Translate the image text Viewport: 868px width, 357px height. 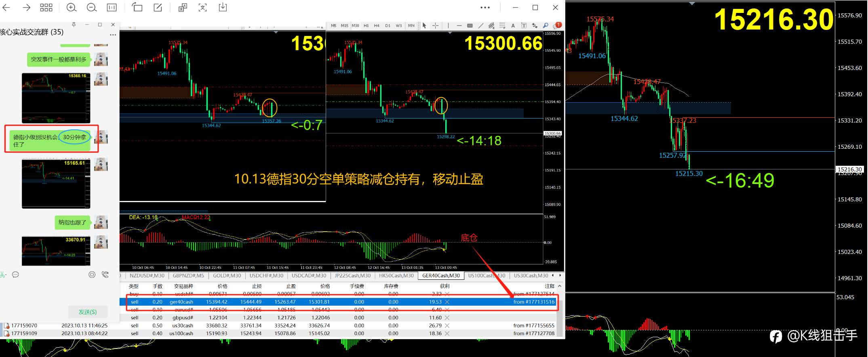click(183, 7)
